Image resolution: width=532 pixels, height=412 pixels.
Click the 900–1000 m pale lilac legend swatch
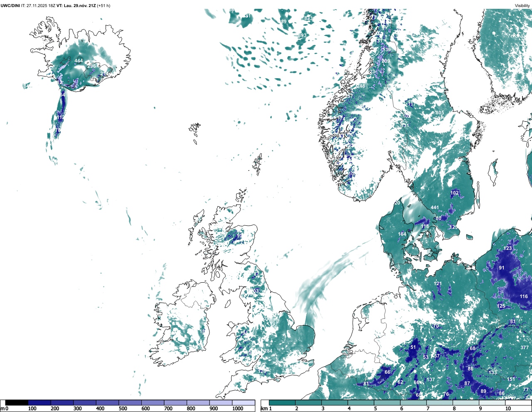(x=221, y=402)
